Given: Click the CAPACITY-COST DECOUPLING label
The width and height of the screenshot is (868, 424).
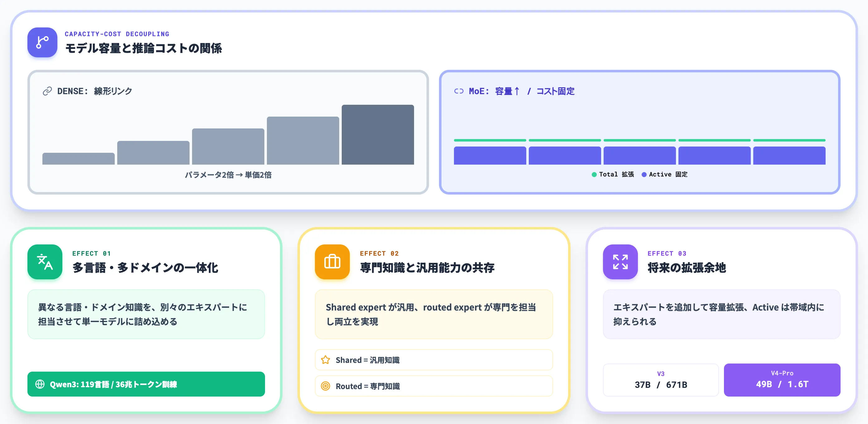Looking at the screenshot, I should pyautogui.click(x=117, y=34).
